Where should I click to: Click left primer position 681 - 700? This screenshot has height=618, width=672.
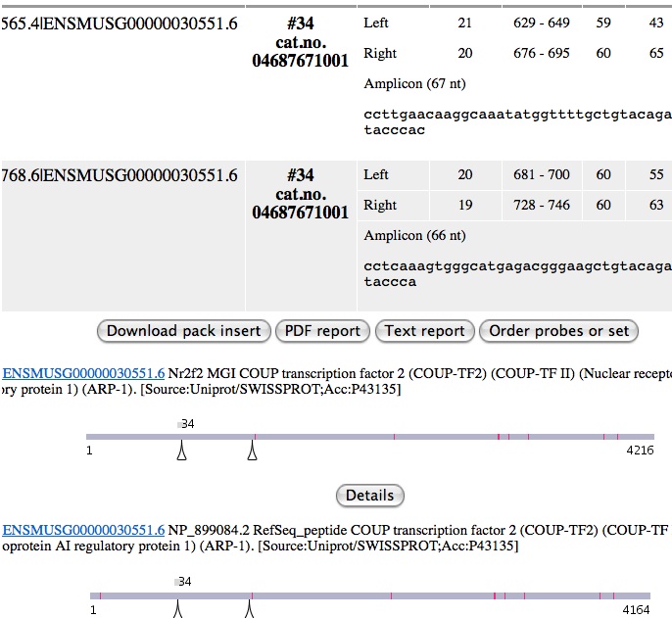click(x=541, y=175)
